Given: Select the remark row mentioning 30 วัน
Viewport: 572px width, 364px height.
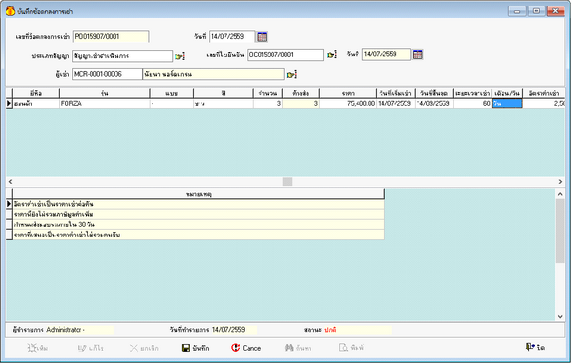Looking at the screenshot, I should pos(199,225).
